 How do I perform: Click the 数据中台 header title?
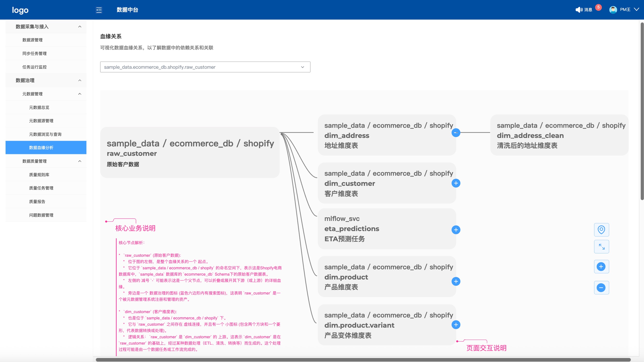[127, 10]
